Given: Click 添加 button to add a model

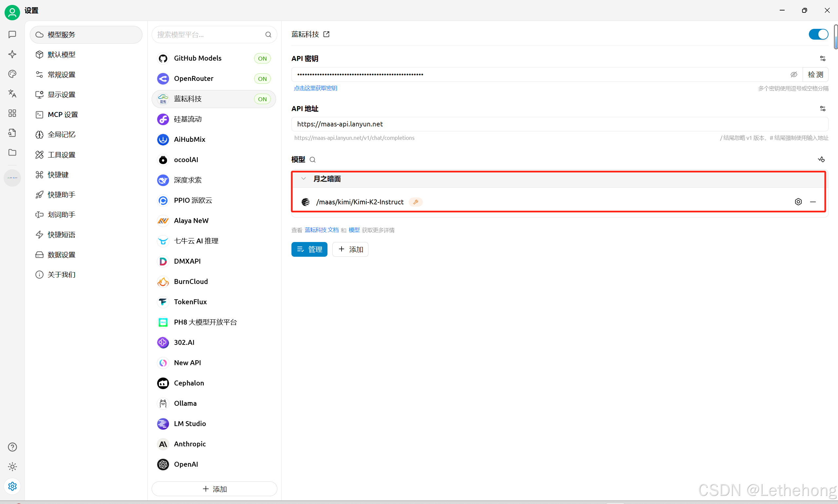Looking at the screenshot, I should click(350, 249).
